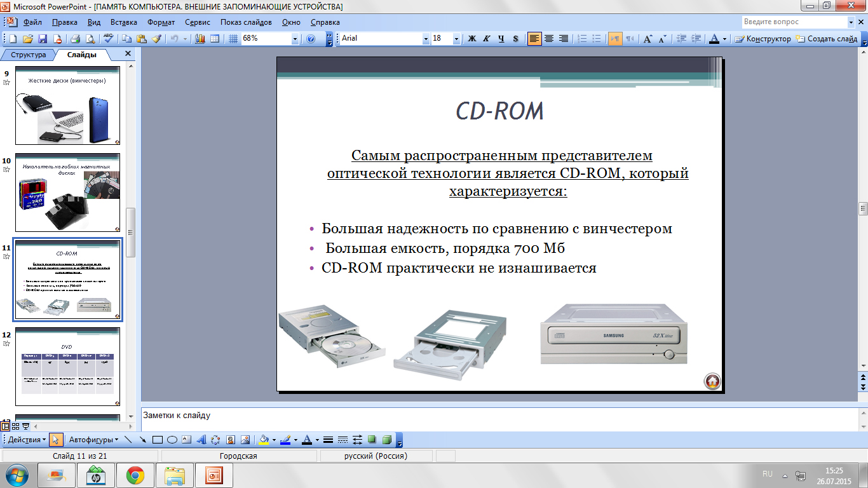This screenshot has height=488, width=868.
Task: Open the zoom 68% dropdown
Action: point(295,39)
